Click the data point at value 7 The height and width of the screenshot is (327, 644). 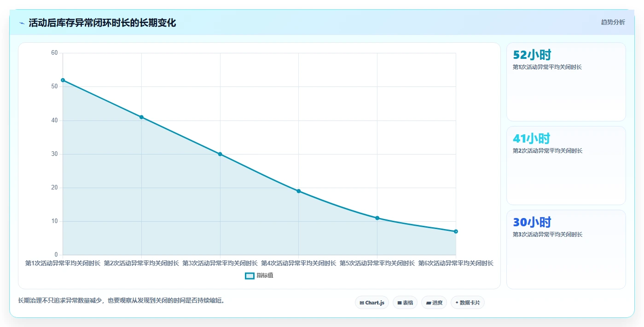456,231
